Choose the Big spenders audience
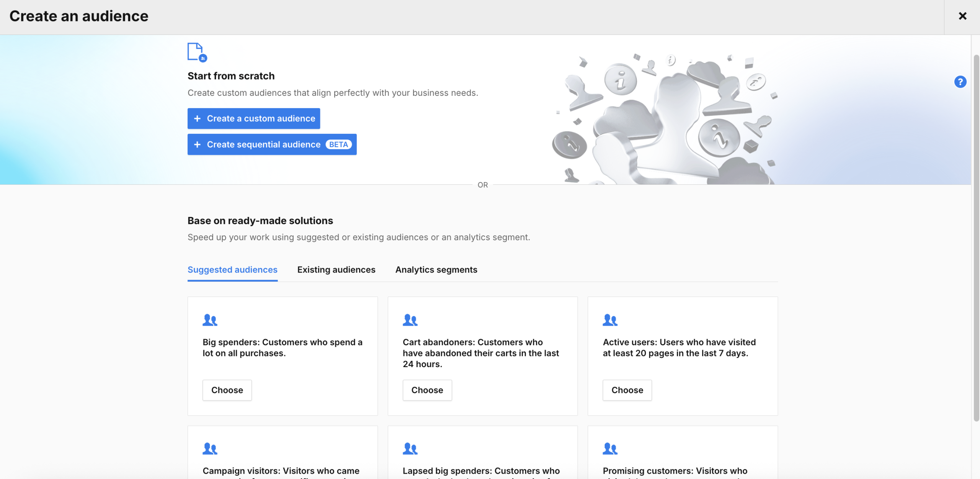Screen dimensions: 980x479 (x=227, y=390)
